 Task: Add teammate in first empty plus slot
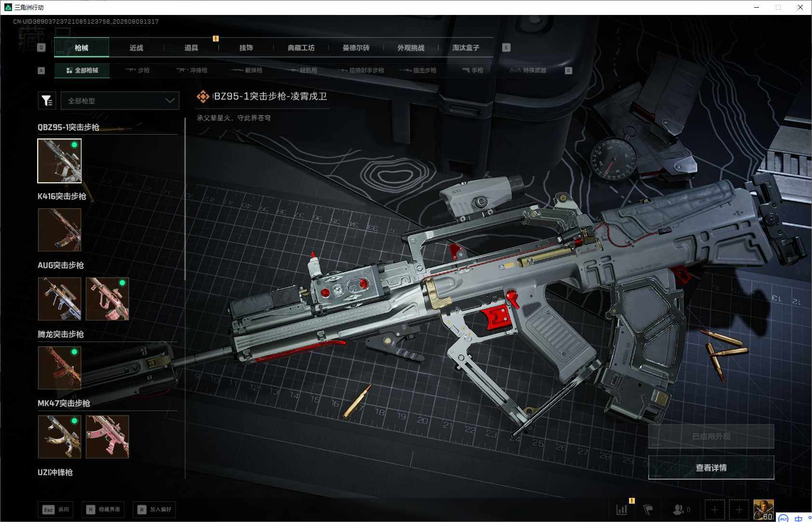[x=714, y=509]
